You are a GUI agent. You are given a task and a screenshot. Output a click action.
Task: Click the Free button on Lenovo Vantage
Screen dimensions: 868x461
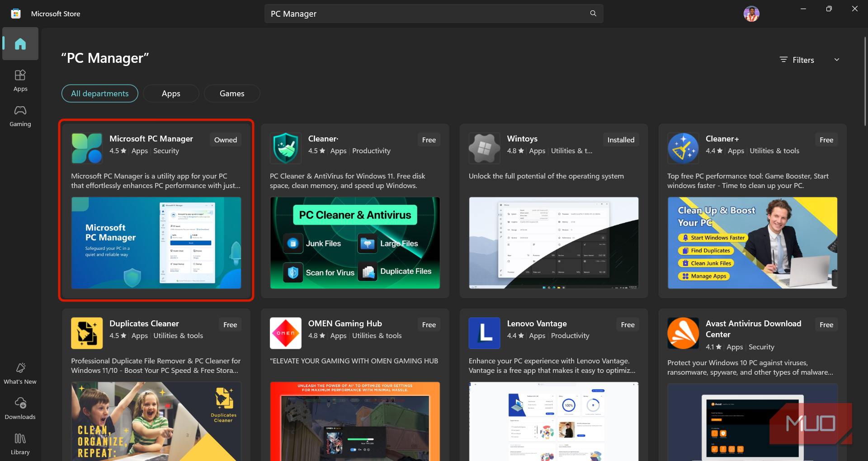pos(627,325)
